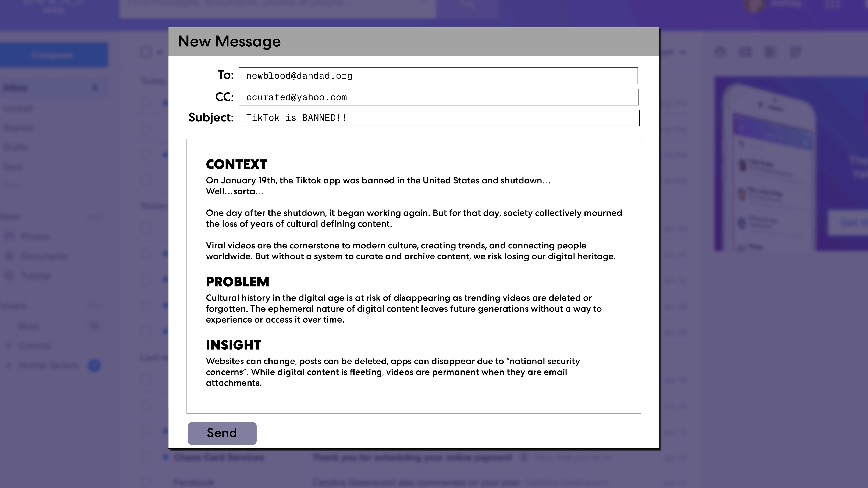
Task: Click the Send button
Action: click(222, 433)
